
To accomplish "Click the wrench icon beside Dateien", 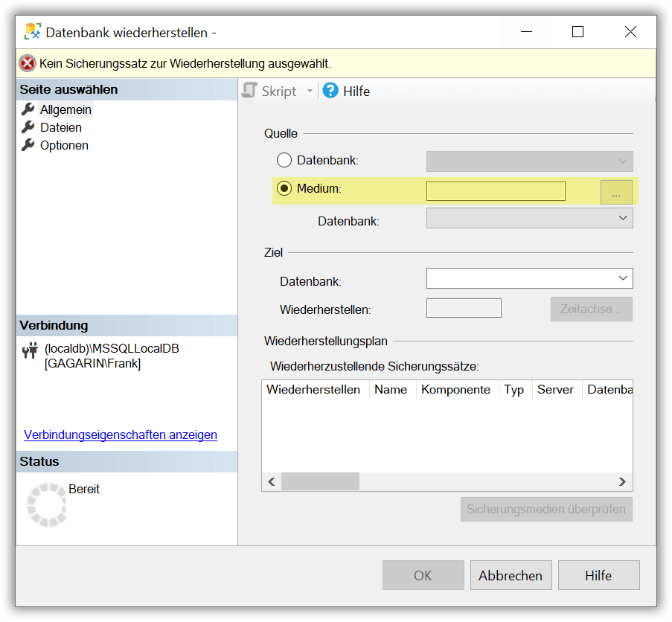I will point(28,127).
